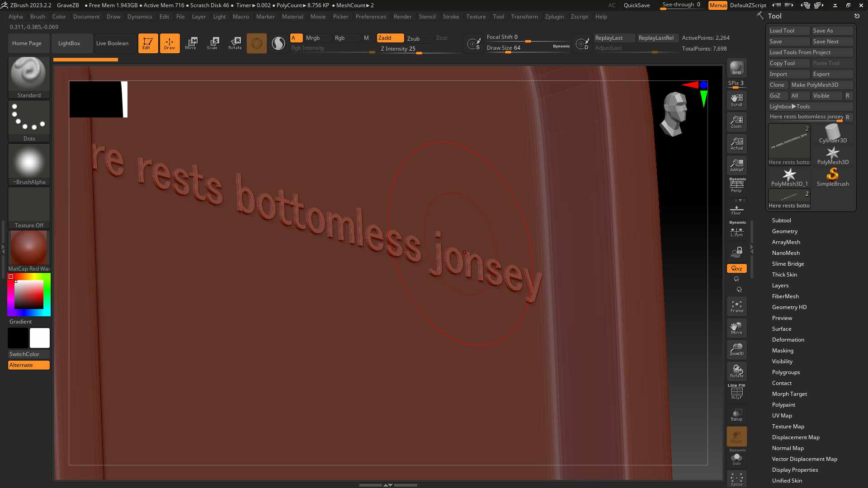
Task: Click the BPR render icon
Action: pos(736,68)
